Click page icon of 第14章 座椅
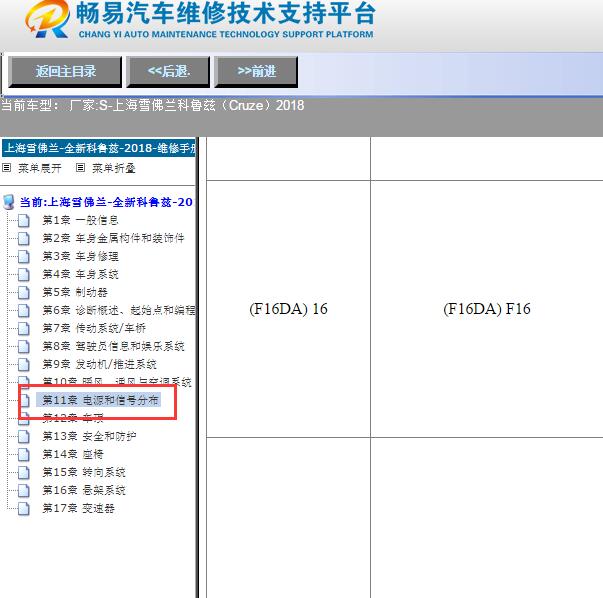603x598 pixels. point(24,455)
